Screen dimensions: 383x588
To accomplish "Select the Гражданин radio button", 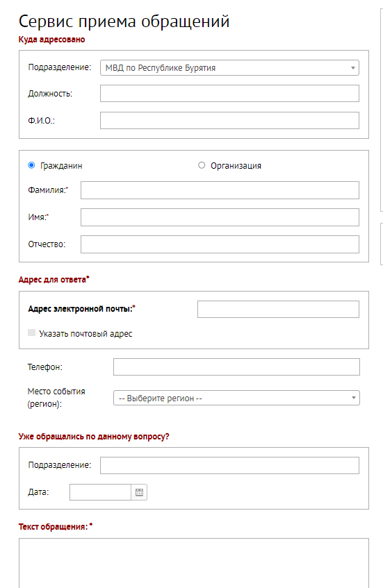I will tap(31, 165).
